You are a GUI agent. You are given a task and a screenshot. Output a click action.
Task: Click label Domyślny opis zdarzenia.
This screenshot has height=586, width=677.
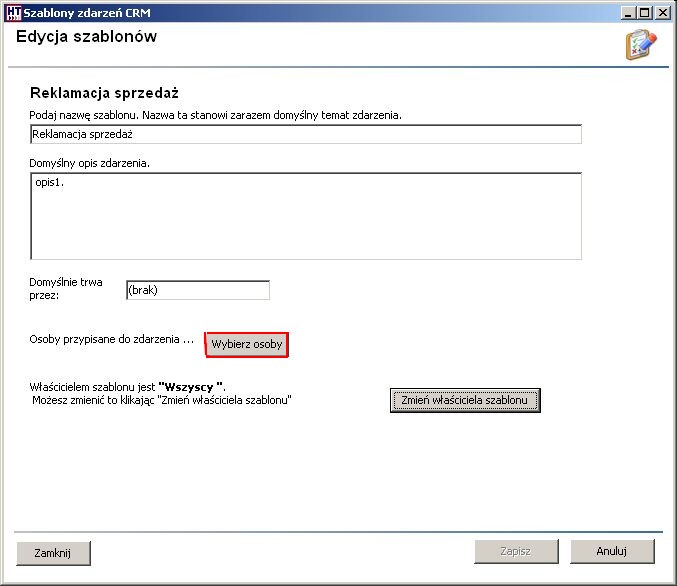[x=89, y=163]
